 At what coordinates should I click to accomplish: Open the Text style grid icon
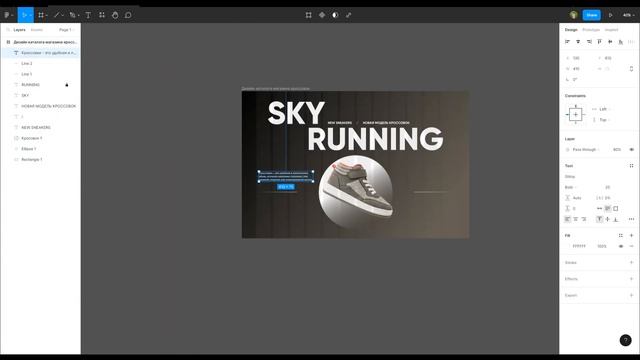click(x=631, y=166)
